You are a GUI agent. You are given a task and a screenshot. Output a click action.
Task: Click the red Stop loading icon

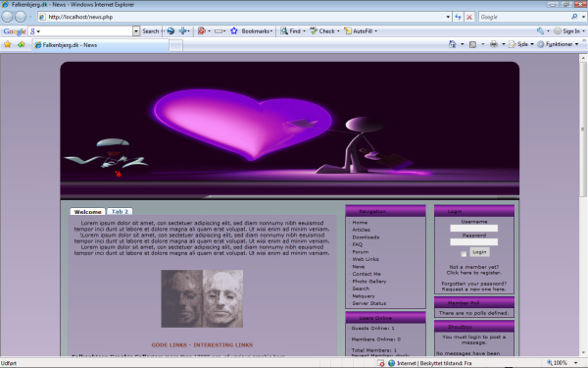click(x=469, y=17)
